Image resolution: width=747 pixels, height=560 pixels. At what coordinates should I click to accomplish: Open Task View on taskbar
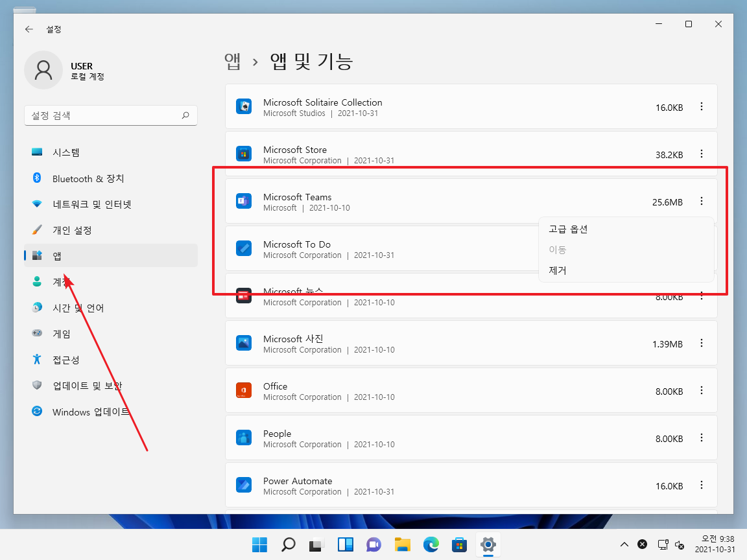coord(316,544)
